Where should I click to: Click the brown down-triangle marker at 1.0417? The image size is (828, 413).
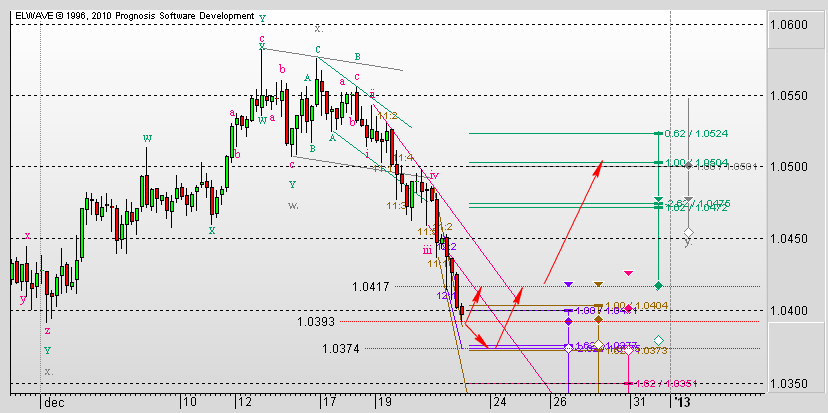(598, 284)
